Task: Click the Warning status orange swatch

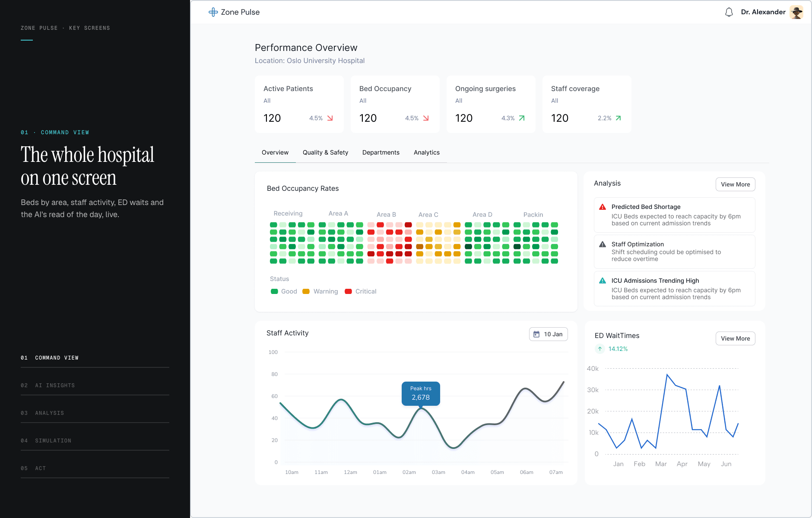Action: [x=306, y=291]
